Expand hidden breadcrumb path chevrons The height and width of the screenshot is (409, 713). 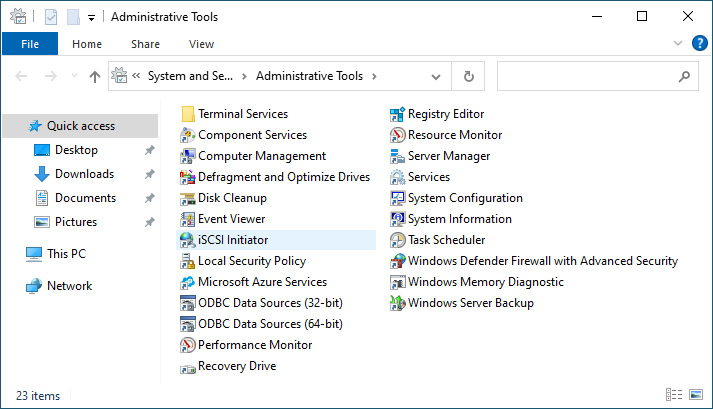136,76
